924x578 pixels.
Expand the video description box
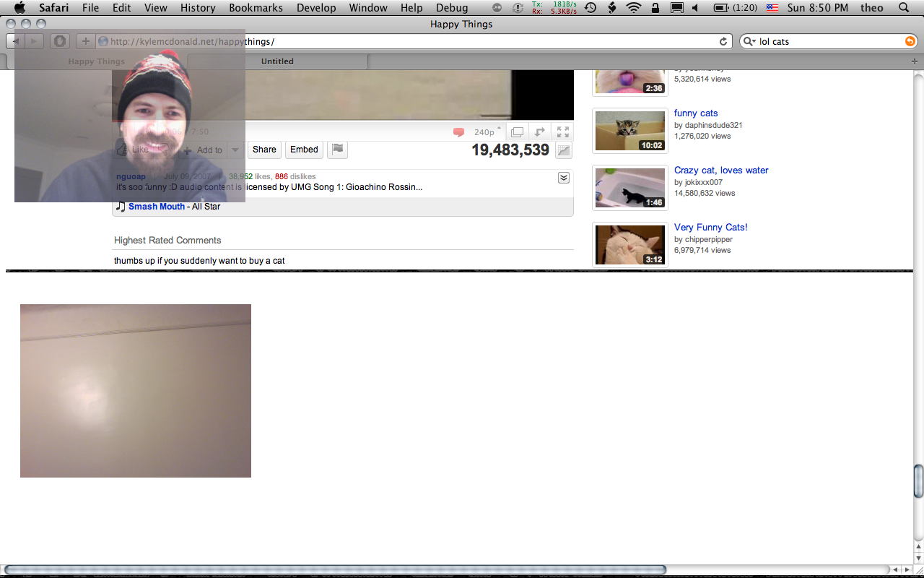point(564,178)
